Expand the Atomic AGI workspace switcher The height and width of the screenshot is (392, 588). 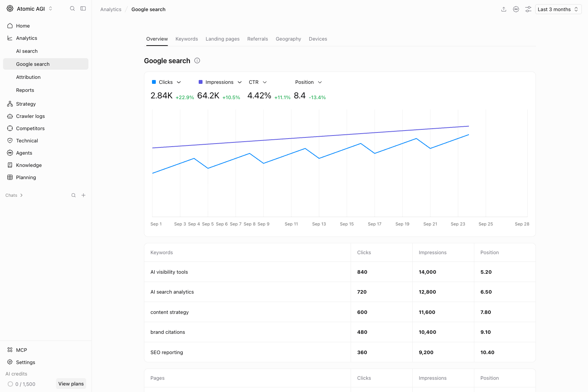click(51, 8)
